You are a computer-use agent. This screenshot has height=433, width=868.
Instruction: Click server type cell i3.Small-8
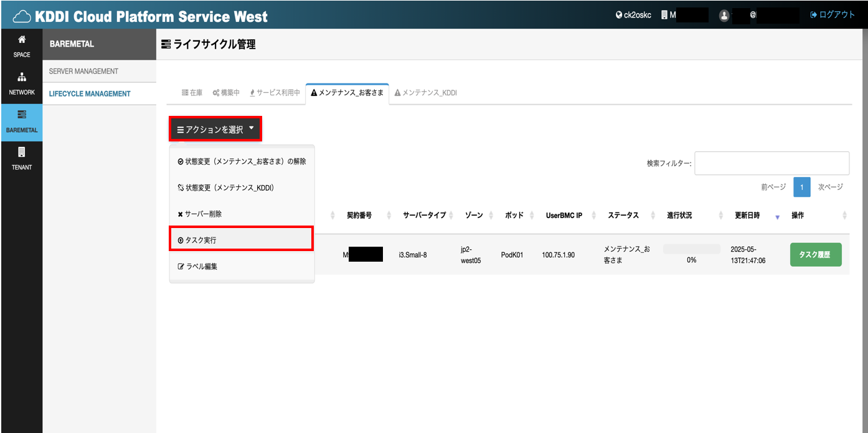coord(413,255)
